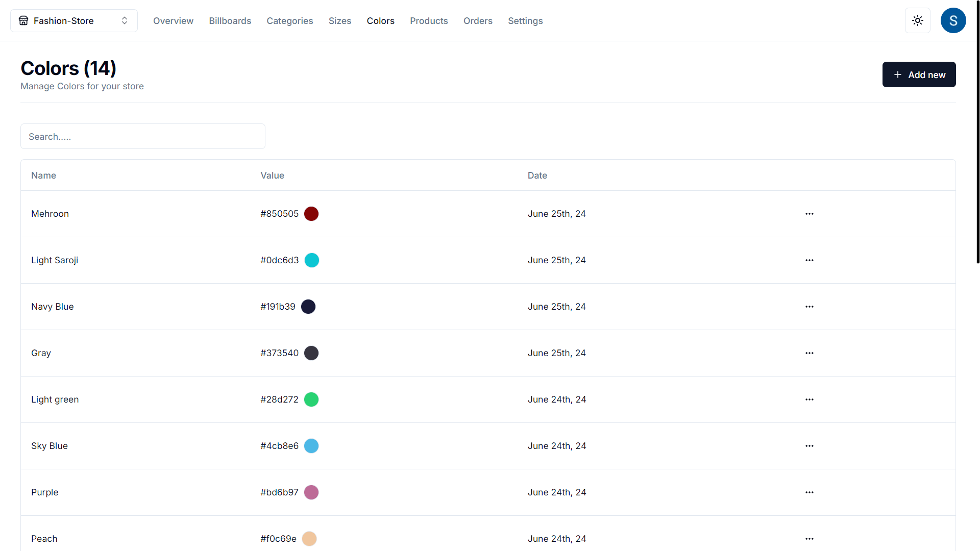Screen dimensions: 980x551
Task: Click the Purple color swatch
Action: click(311, 492)
